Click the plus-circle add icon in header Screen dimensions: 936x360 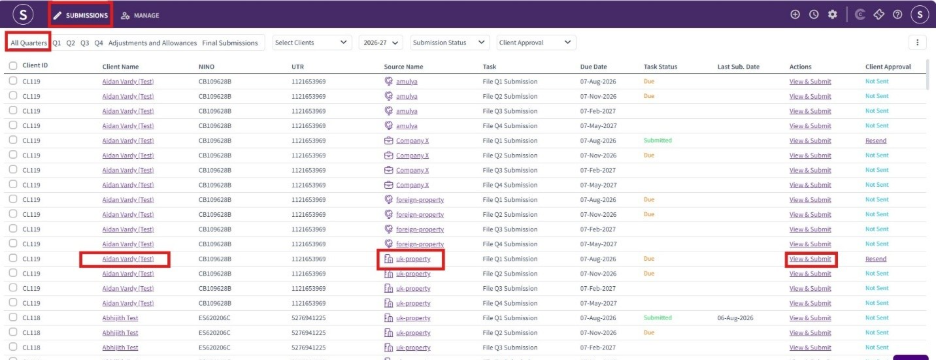(795, 15)
